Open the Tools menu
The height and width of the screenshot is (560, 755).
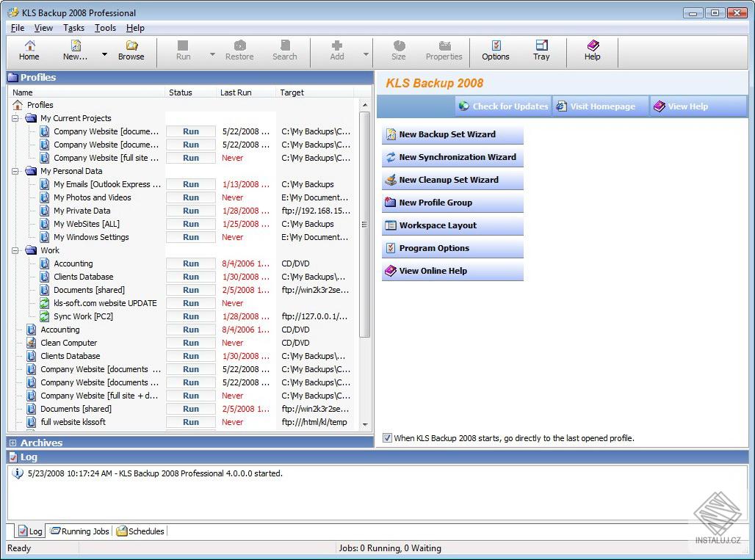[105, 28]
